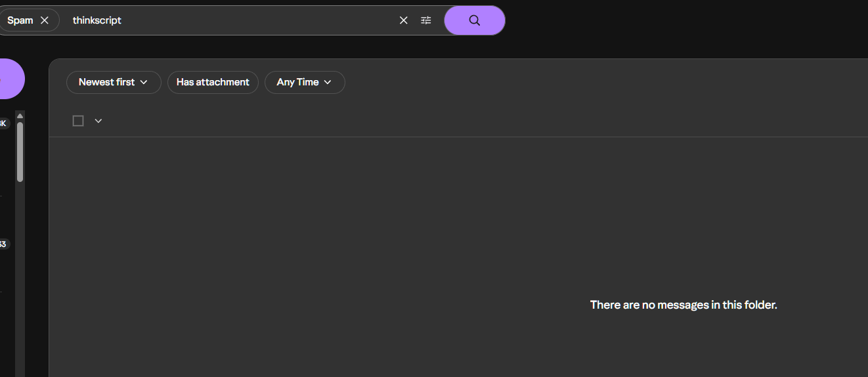868x377 pixels.
Task: Click the 'no messages in this folder' text
Action: [683, 305]
